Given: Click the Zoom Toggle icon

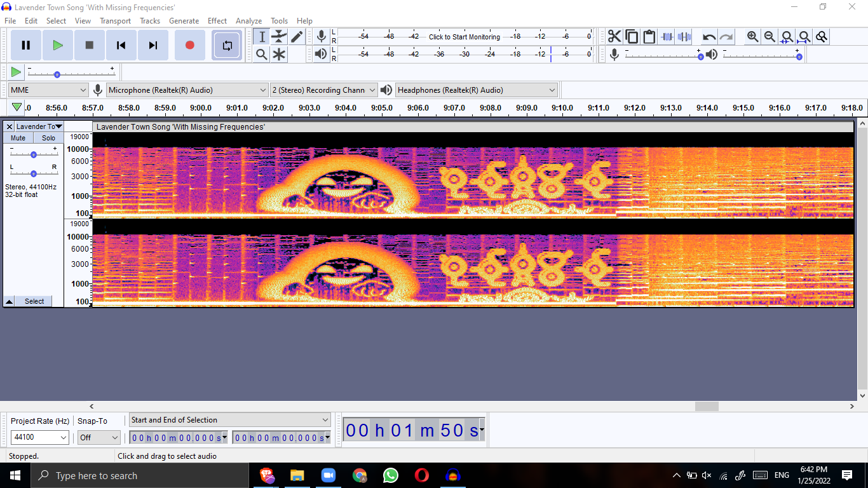Looking at the screenshot, I should tap(822, 37).
